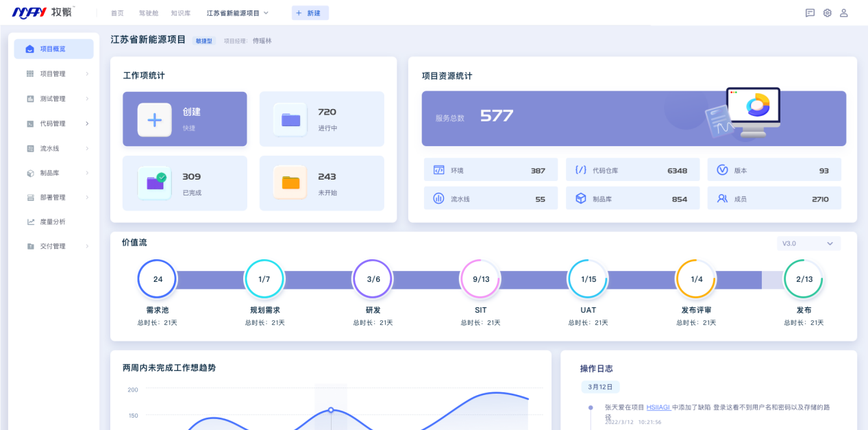Select the 研发 progress circle 3/6
This screenshot has height=430, width=868.
coord(373,279)
